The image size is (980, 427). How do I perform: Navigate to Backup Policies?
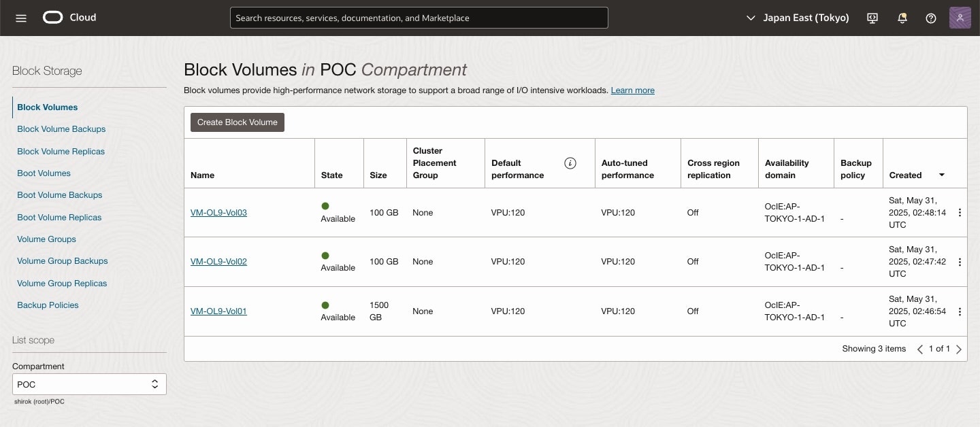click(x=48, y=305)
